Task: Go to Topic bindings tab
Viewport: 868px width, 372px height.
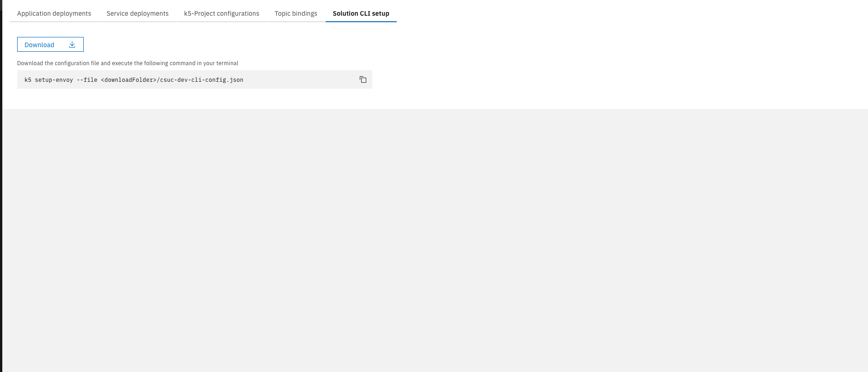Action: click(296, 13)
